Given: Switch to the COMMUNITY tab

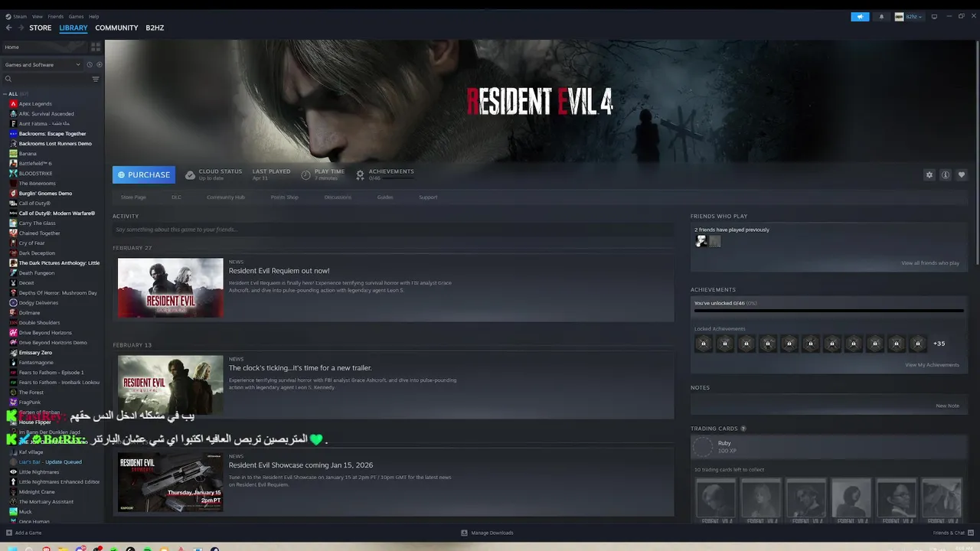Looking at the screenshot, I should (x=116, y=28).
